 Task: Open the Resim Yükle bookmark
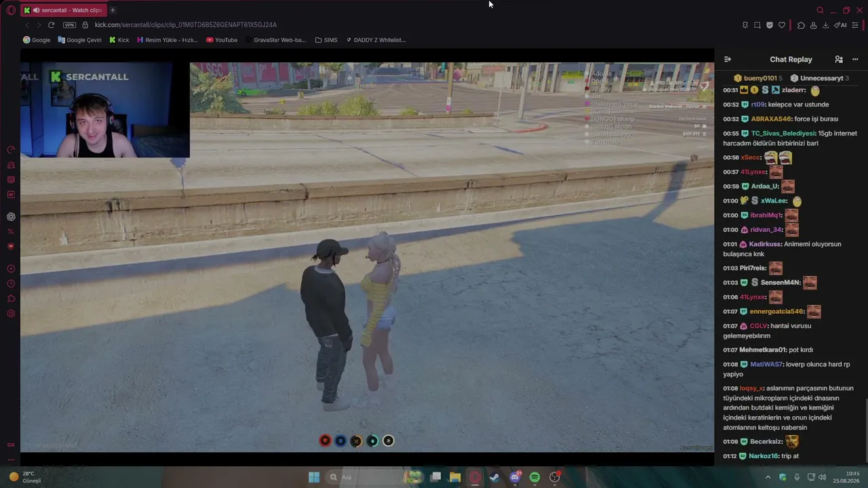[x=167, y=40]
